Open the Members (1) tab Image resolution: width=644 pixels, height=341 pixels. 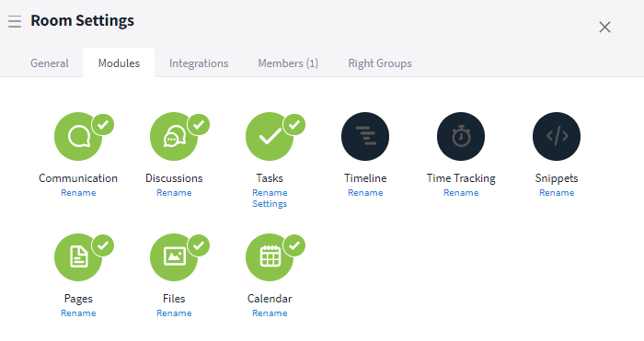pyautogui.click(x=288, y=63)
